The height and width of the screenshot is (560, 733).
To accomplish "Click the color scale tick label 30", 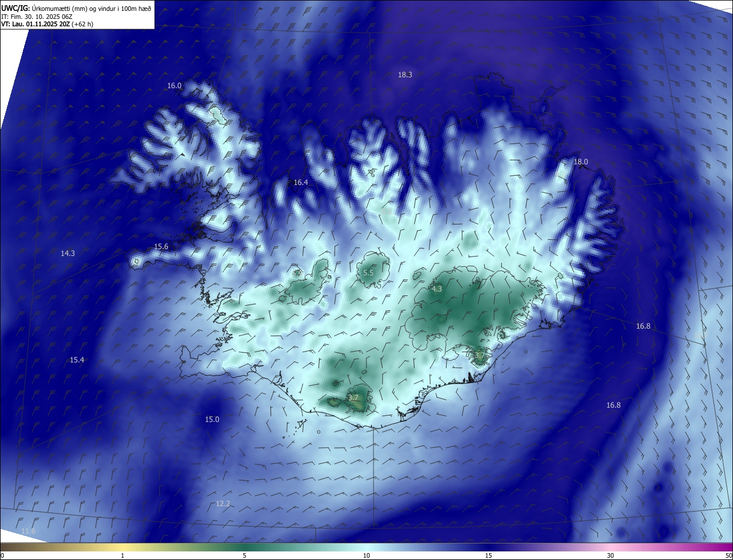I will [610, 555].
